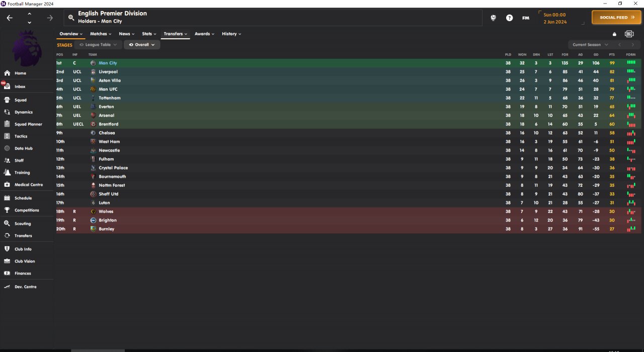The image size is (644, 352).
Task: Click the Burnley club badge
Action: coord(93,229)
